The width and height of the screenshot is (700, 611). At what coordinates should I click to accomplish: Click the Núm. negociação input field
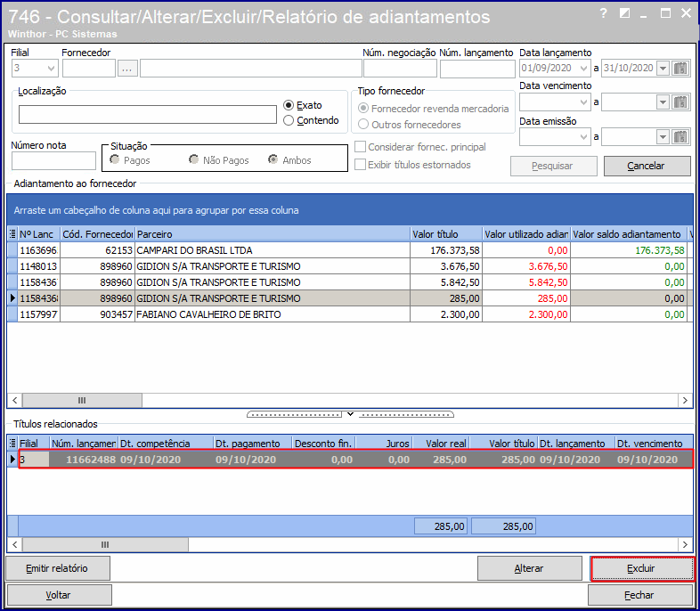click(400, 69)
